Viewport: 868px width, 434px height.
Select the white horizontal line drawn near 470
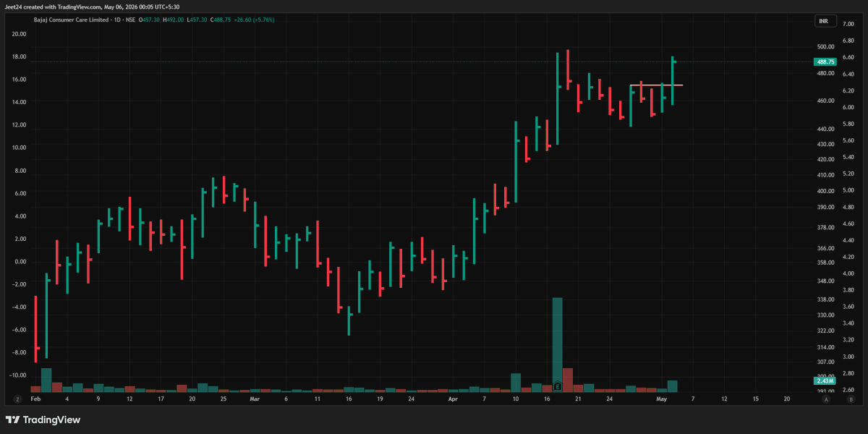pos(656,85)
